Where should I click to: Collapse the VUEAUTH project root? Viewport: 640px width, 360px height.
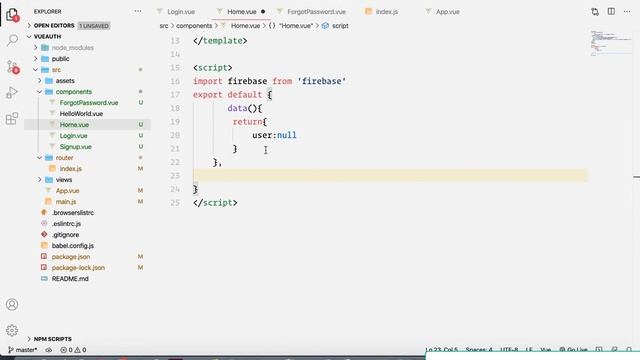(29, 36)
